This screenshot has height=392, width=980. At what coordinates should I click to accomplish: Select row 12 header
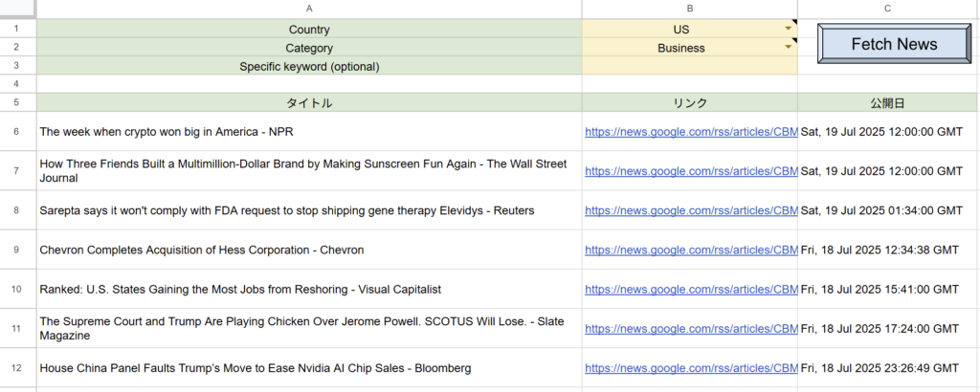17,368
